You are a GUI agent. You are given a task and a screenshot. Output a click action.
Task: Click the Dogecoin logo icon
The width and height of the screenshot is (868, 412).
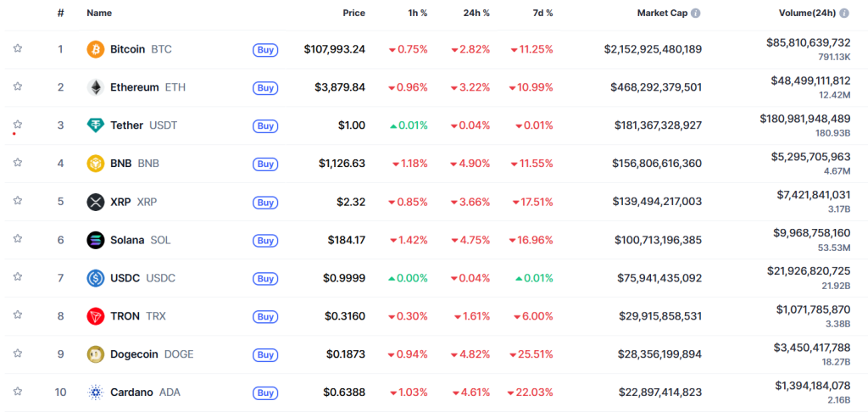tap(96, 354)
